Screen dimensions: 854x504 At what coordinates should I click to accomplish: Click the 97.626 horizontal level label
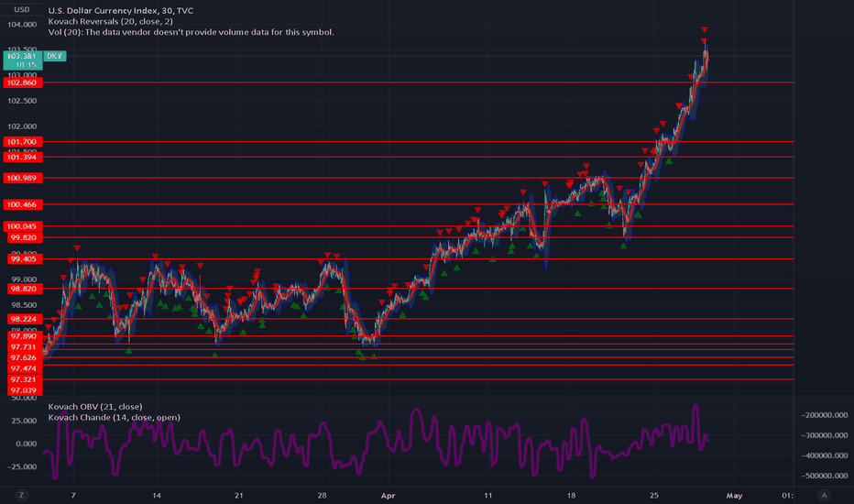[x=25, y=357]
